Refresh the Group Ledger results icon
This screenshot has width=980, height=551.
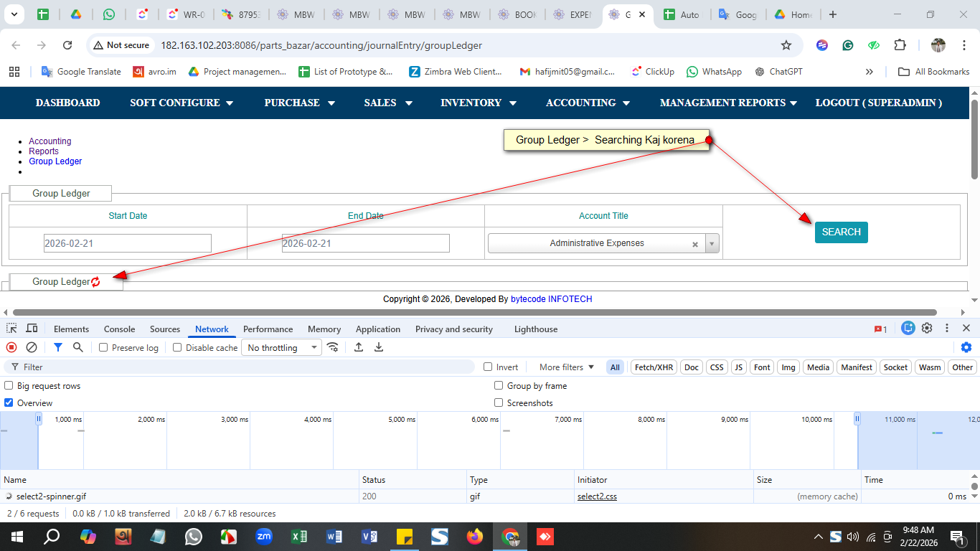point(95,282)
